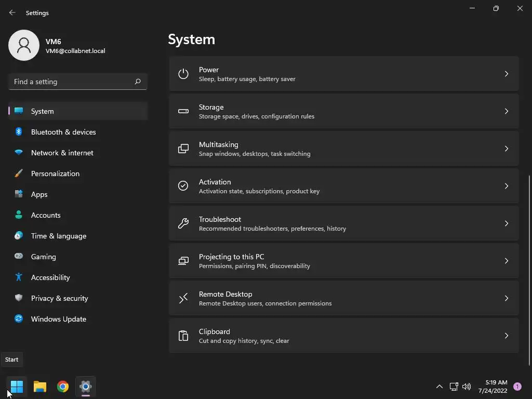Show hidden system tray icons
The width and height of the screenshot is (532, 399).
(x=439, y=387)
